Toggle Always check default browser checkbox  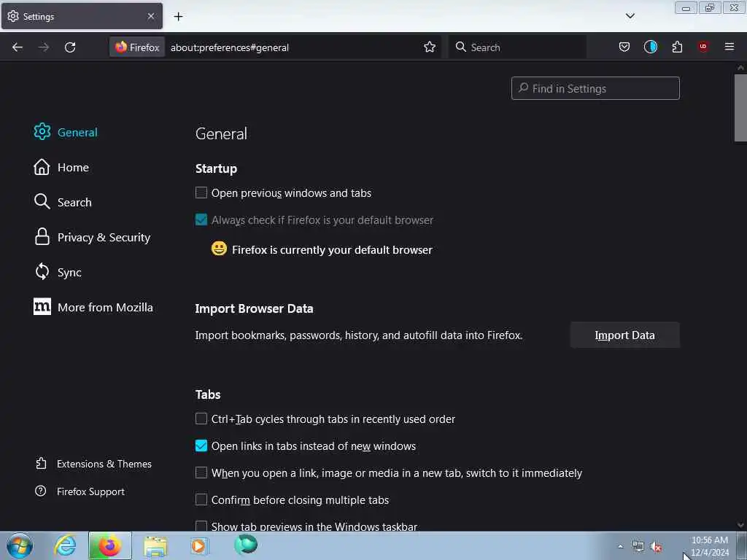point(201,219)
